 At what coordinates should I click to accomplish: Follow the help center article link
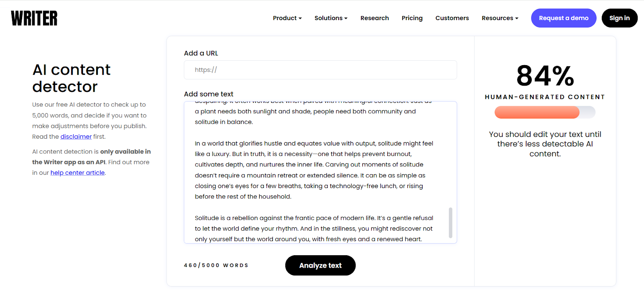point(77,173)
